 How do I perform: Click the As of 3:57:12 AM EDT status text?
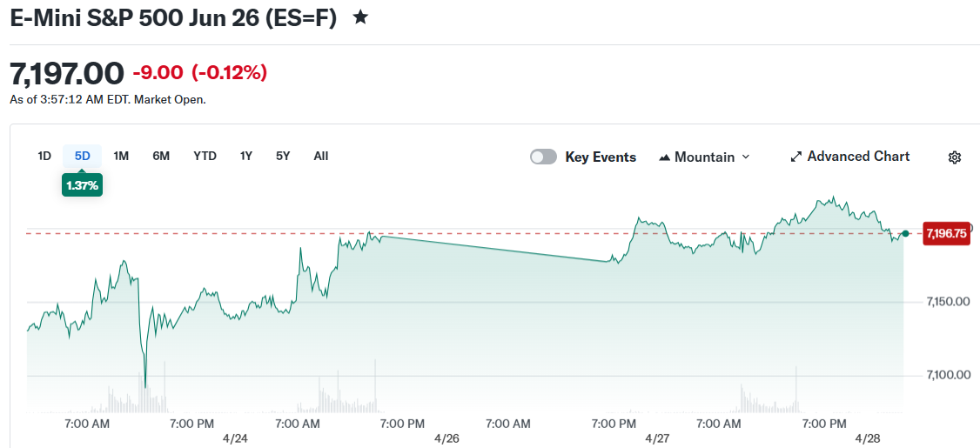point(108,99)
